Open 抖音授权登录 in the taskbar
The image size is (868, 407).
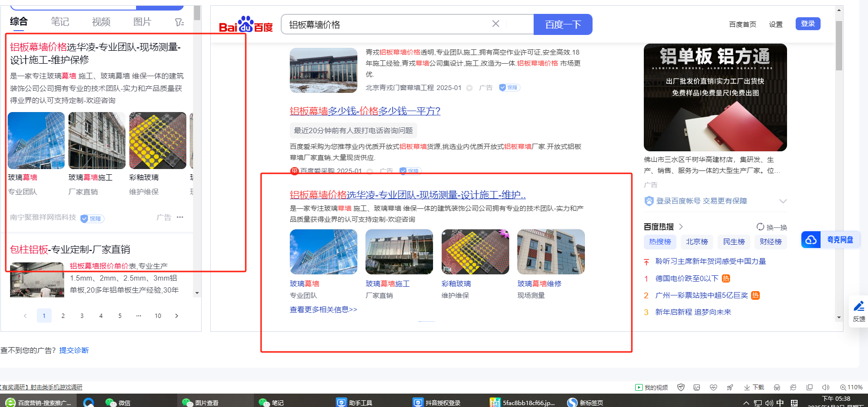point(437,402)
